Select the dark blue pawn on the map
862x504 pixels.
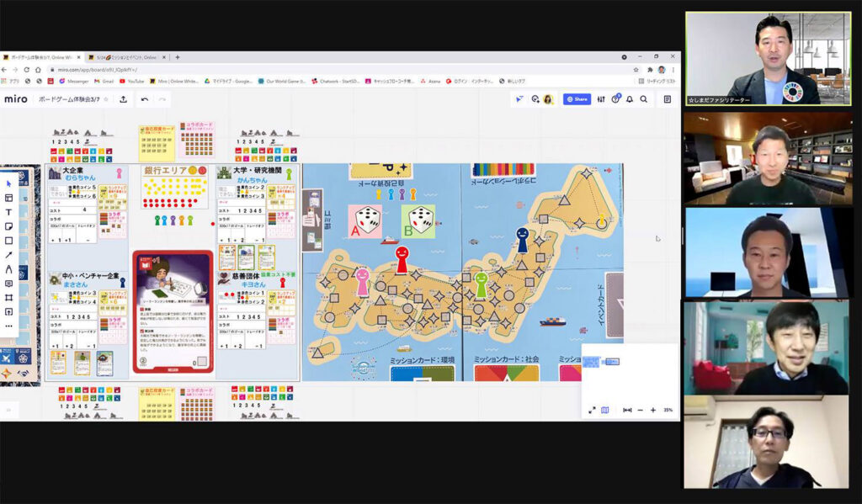pyautogui.click(x=522, y=240)
